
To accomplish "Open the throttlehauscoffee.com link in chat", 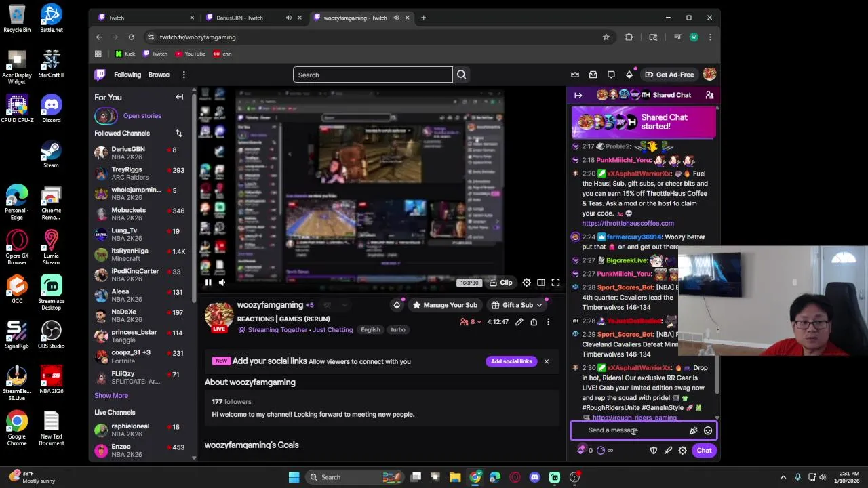I will click(x=628, y=223).
